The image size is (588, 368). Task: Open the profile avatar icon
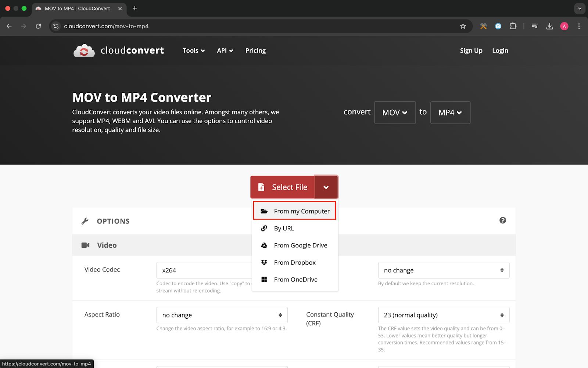[564, 26]
